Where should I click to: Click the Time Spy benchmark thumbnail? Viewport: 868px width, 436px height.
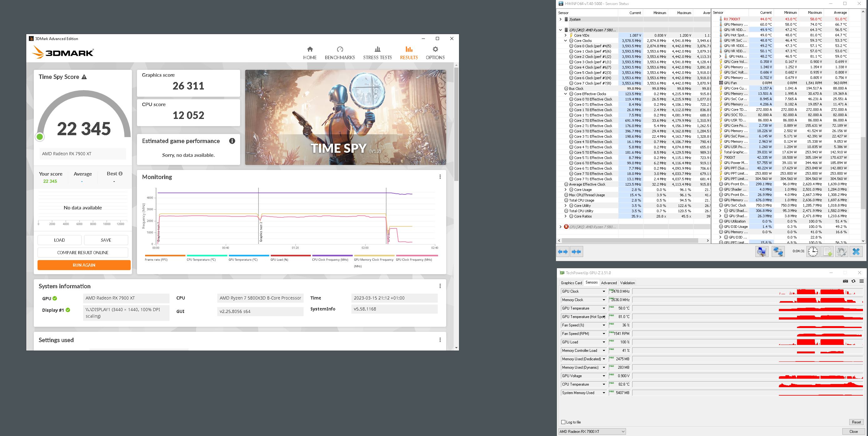[346, 117]
